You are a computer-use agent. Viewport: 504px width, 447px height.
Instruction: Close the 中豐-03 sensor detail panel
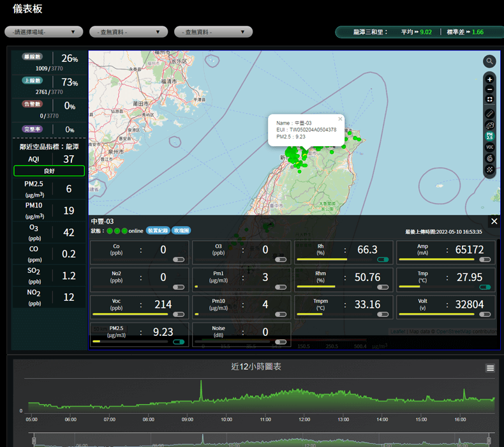[x=494, y=221]
